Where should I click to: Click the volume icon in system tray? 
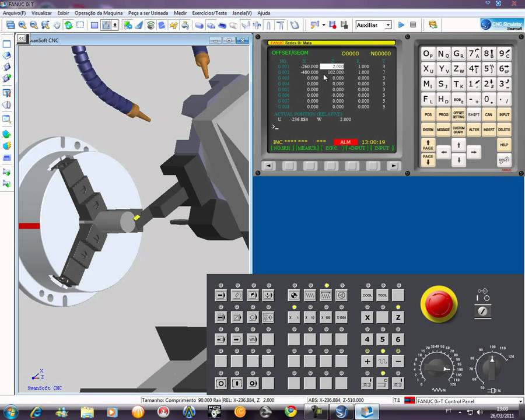coord(480,412)
